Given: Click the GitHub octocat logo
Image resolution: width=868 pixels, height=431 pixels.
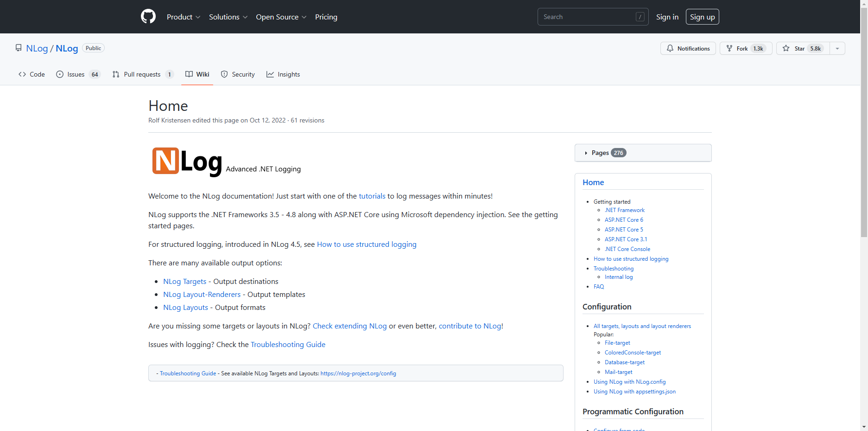Looking at the screenshot, I should point(148,17).
